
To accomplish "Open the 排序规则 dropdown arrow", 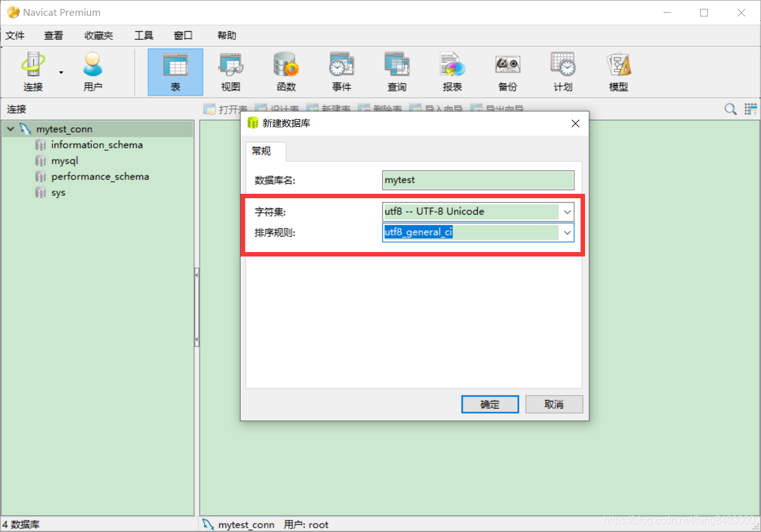I will click(567, 232).
